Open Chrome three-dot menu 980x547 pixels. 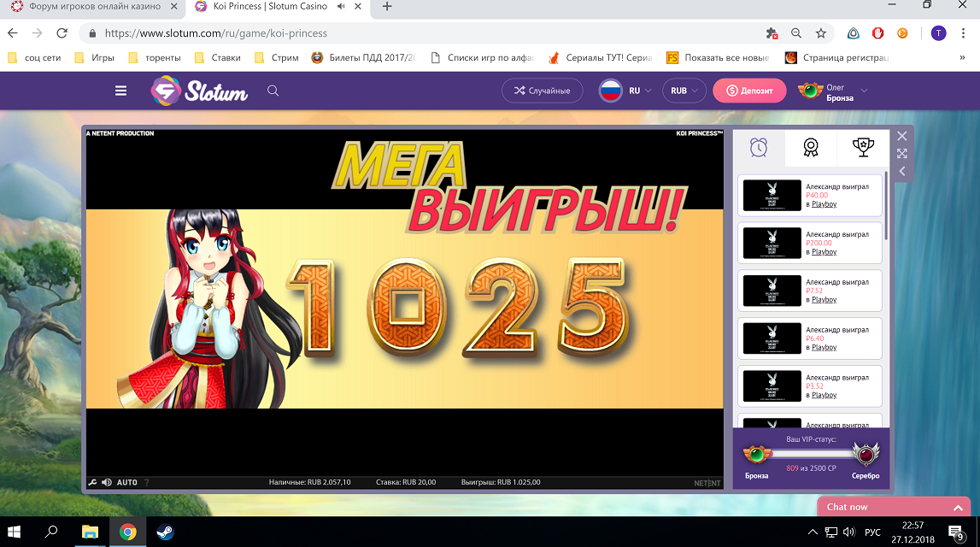click(x=963, y=33)
